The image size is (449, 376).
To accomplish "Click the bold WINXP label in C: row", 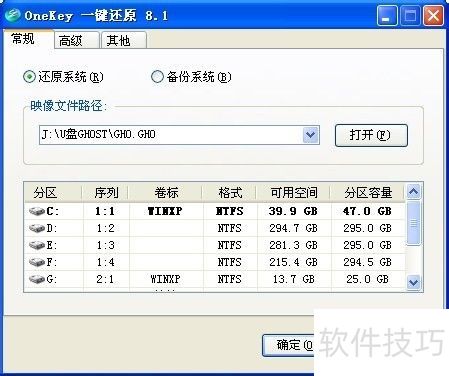I will click(x=165, y=211).
